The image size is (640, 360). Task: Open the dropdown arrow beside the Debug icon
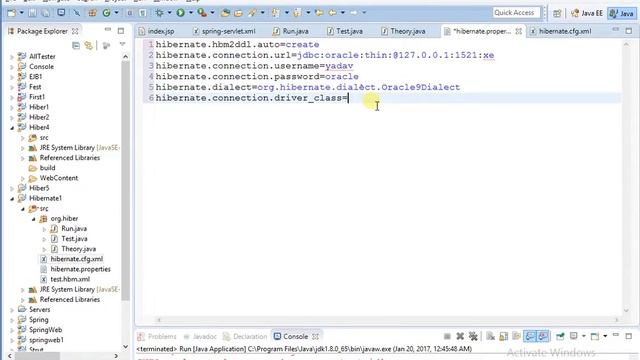click(x=169, y=13)
